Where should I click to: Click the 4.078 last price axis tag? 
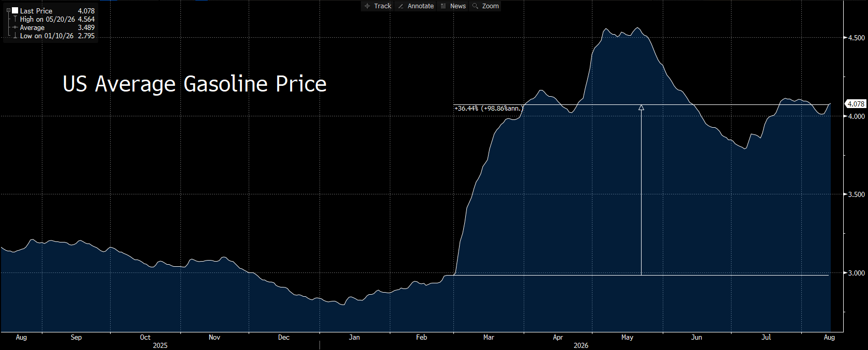pos(856,104)
